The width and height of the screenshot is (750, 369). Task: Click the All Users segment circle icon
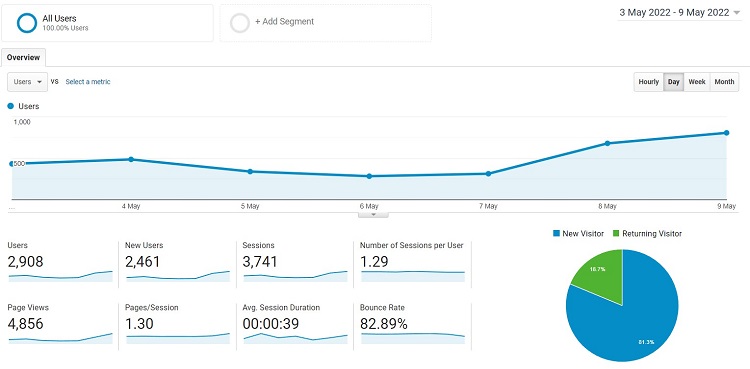click(x=27, y=23)
